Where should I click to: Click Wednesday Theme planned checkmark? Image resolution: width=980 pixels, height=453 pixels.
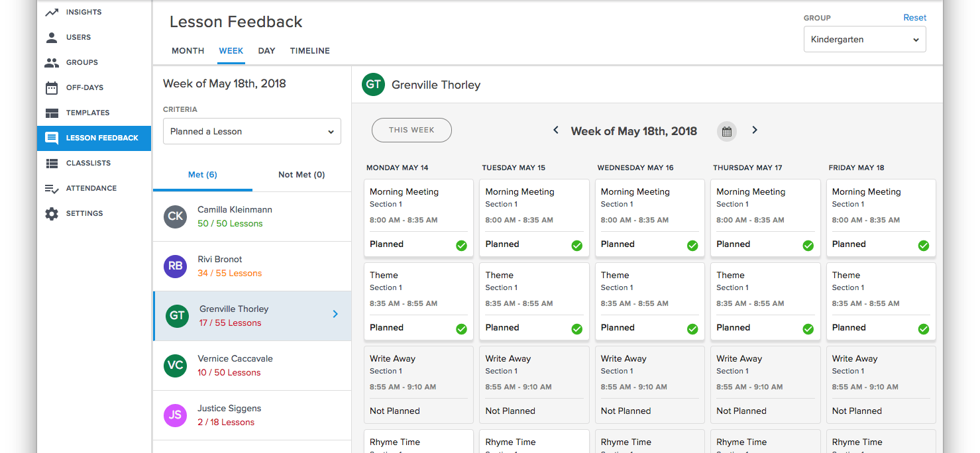[x=692, y=329]
